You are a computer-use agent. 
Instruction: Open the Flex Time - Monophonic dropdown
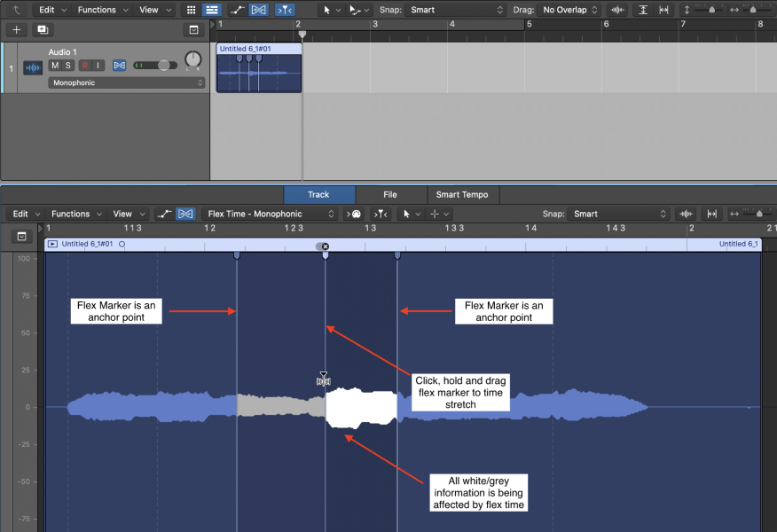pos(270,214)
